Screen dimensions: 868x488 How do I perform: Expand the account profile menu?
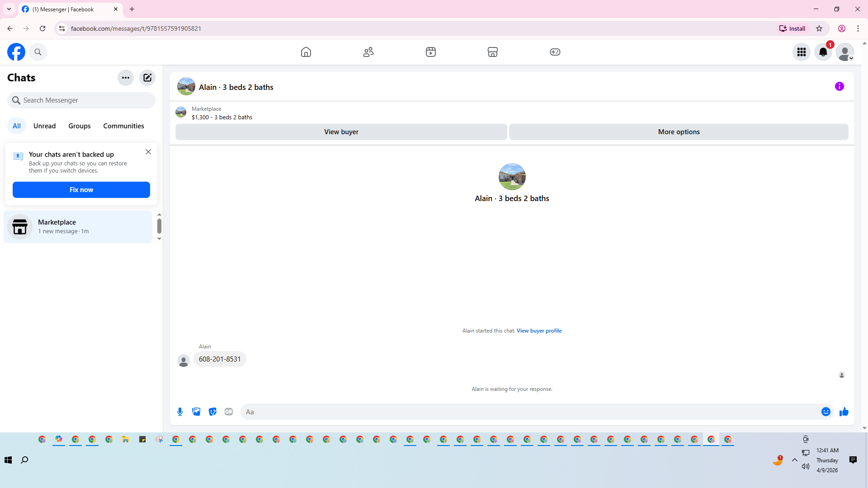844,52
